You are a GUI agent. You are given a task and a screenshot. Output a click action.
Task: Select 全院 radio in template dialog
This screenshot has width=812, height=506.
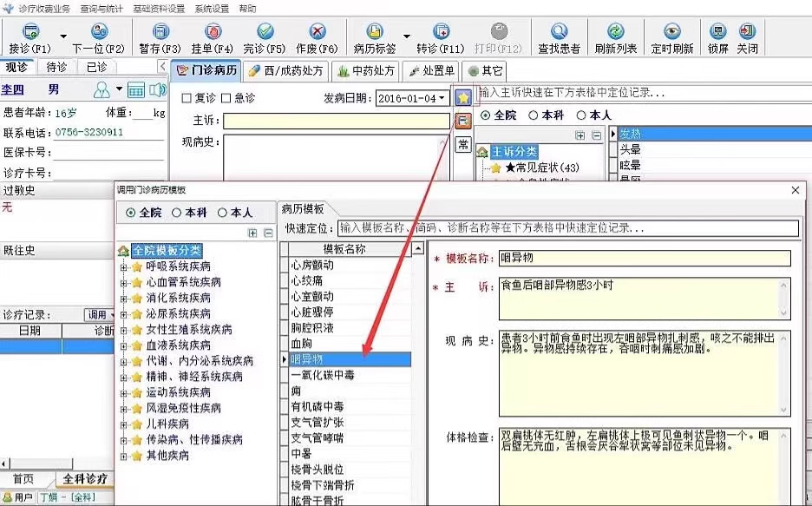point(131,213)
